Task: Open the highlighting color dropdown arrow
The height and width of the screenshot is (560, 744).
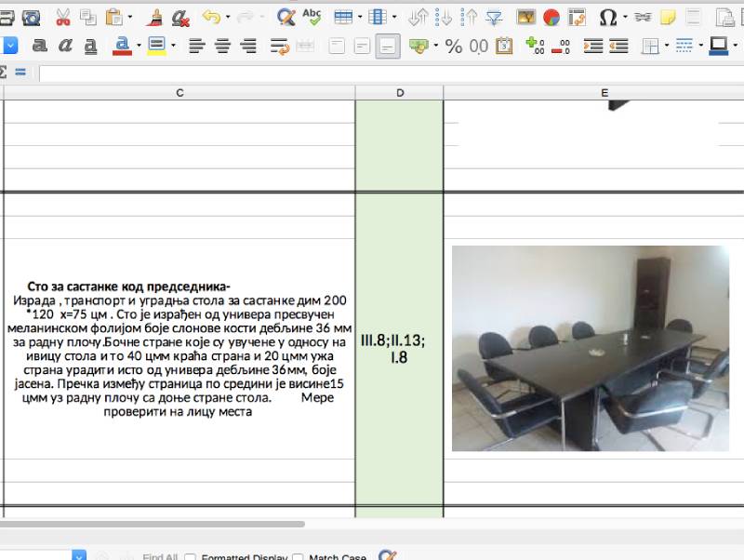Action: (172, 44)
